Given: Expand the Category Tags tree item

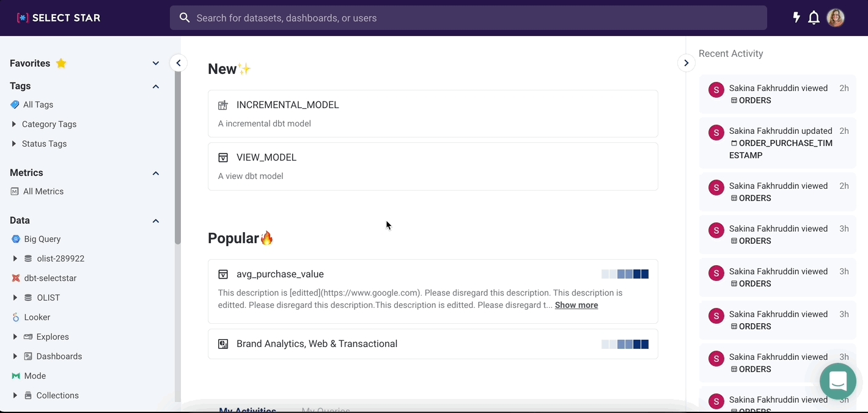Looking at the screenshot, I should point(14,124).
